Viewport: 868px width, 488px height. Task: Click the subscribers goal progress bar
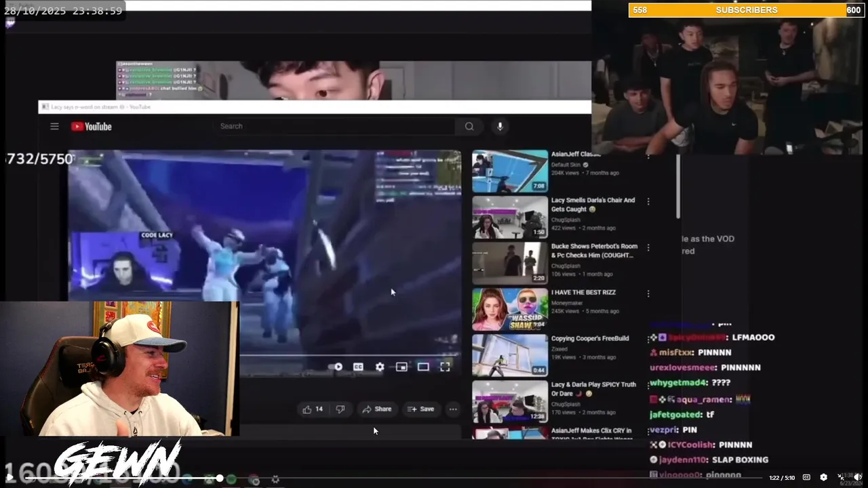click(x=747, y=10)
